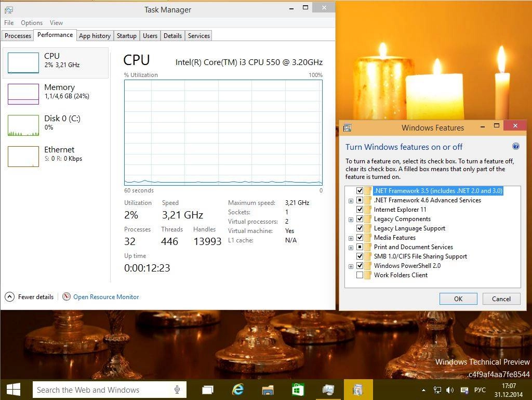Open the Start menu Windows logo

(14, 390)
